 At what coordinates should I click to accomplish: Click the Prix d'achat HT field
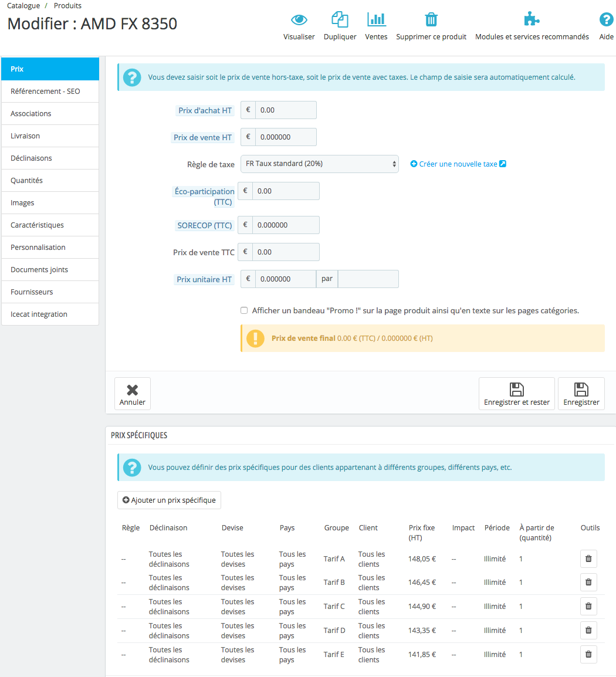[x=286, y=110]
